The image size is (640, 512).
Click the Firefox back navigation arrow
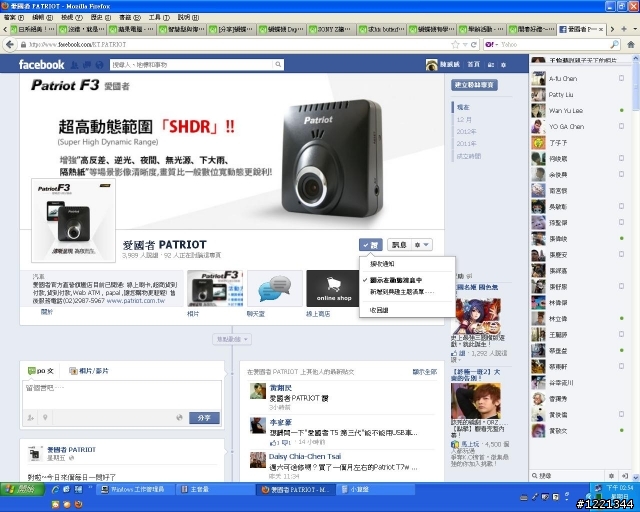10,44
